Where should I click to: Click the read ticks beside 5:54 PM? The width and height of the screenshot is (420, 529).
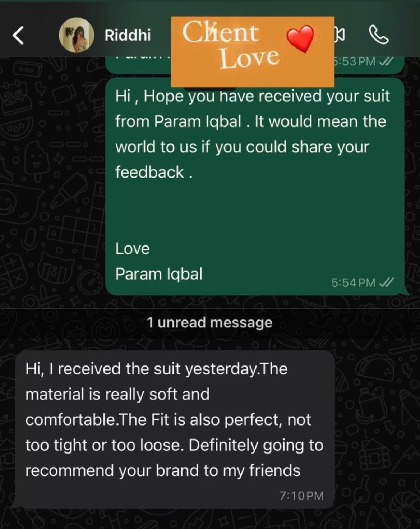coord(387,282)
